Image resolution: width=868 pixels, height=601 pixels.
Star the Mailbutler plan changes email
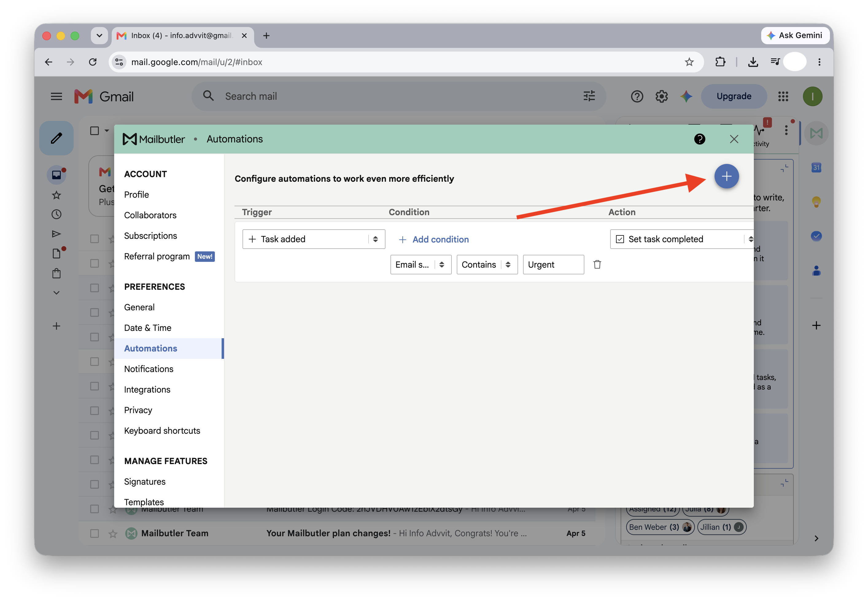(x=113, y=533)
